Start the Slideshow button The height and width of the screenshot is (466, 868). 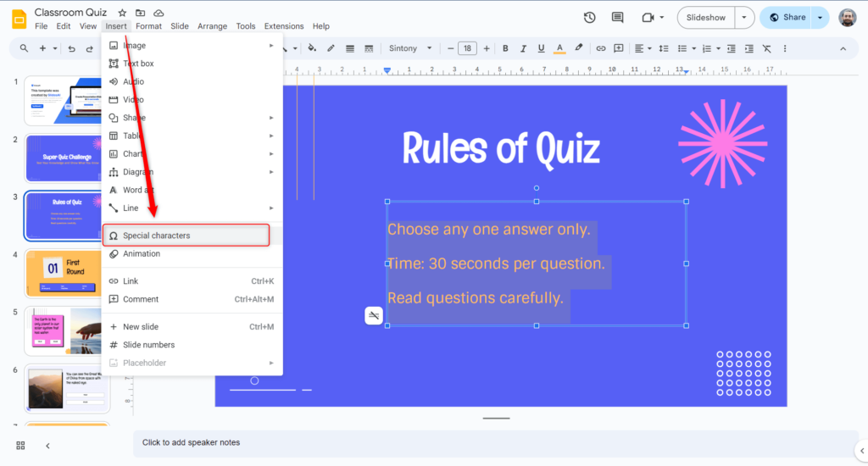pyautogui.click(x=705, y=17)
